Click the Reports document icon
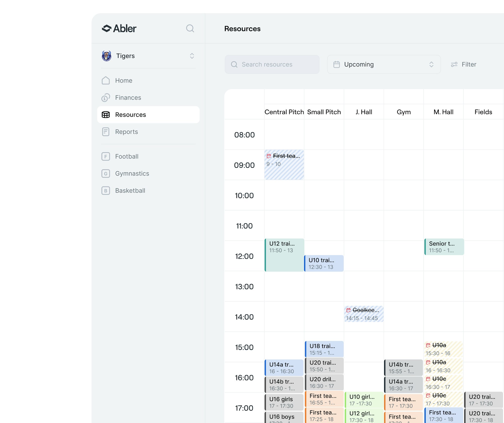 pos(106,132)
